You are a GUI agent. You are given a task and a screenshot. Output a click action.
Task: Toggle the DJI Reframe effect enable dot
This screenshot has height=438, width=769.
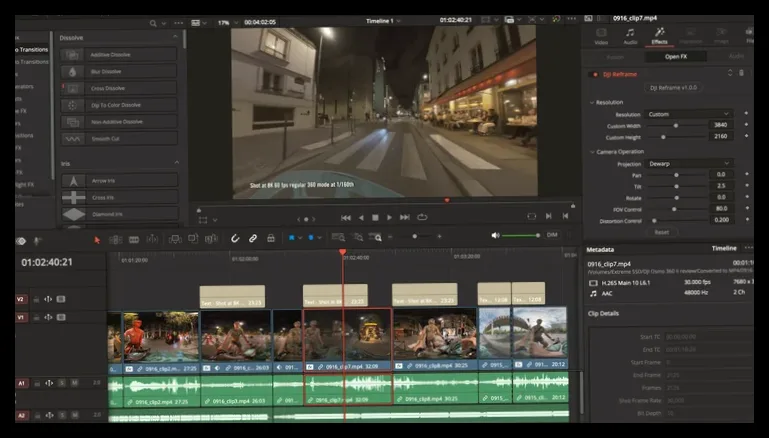(595, 75)
